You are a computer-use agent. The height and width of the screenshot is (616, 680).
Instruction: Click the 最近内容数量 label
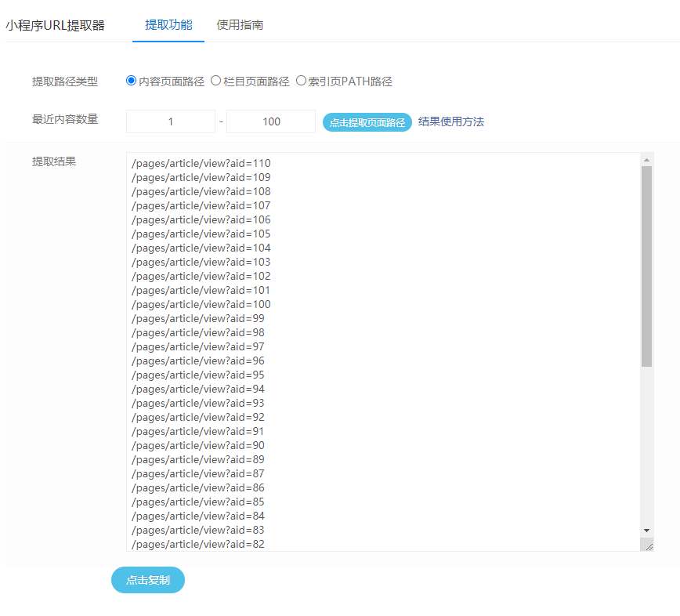click(65, 119)
